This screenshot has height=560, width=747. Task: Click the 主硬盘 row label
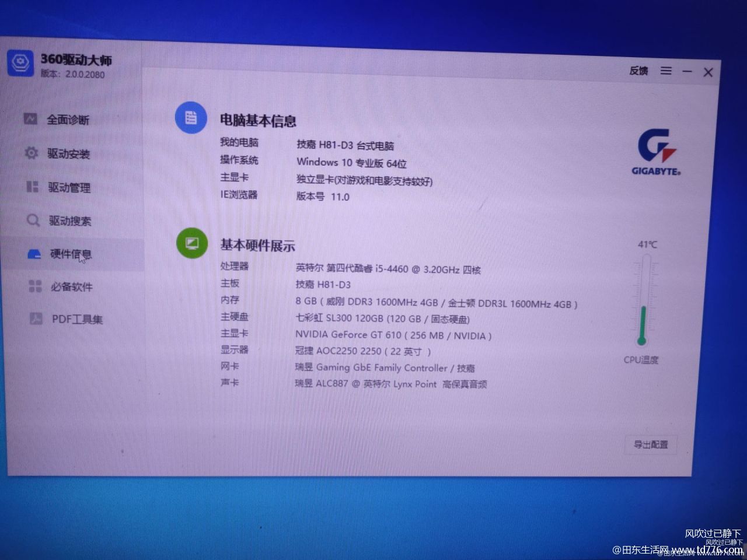point(235,316)
